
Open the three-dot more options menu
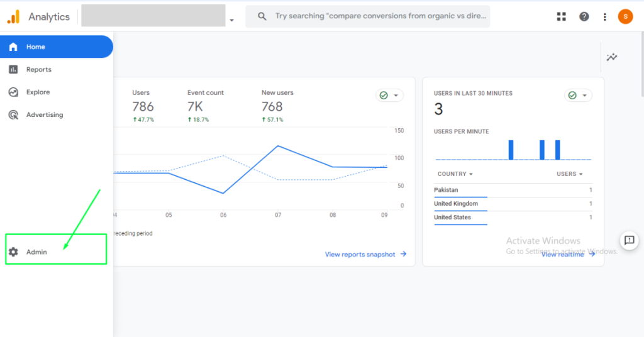(x=605, y=17)
